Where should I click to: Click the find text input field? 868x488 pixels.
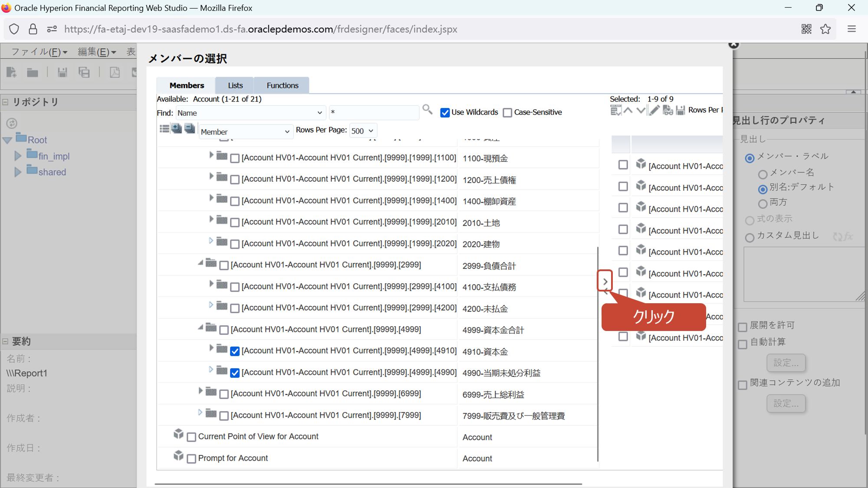[x=374, y=113]
